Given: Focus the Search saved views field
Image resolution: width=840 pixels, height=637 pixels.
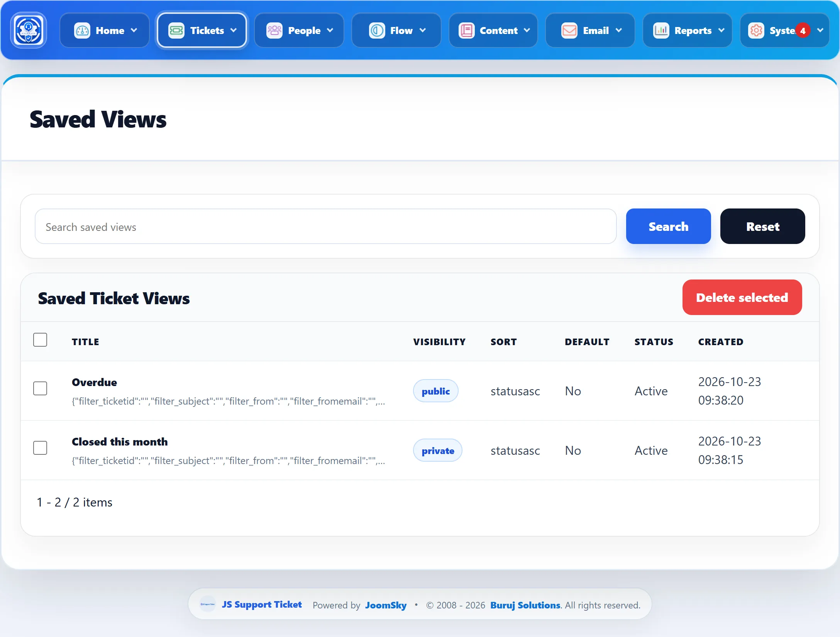Looking at the screenshot, I should point(325,227).
